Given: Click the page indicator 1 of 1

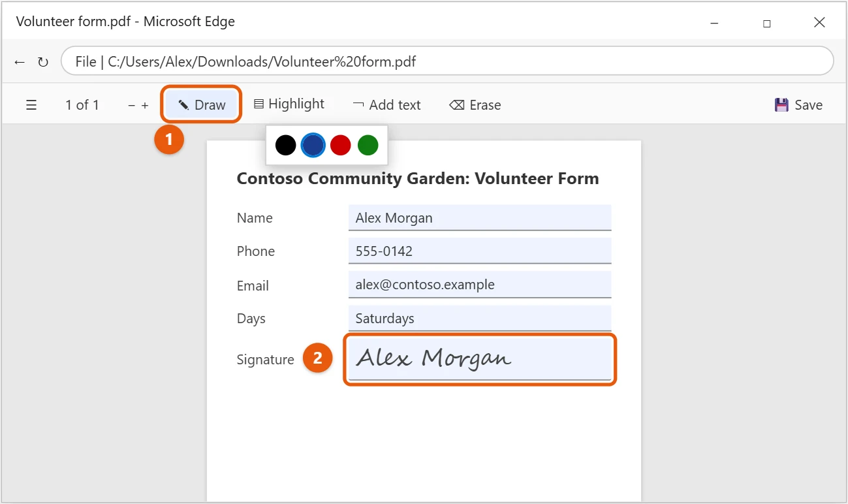Looking at the screenshot, I should tap(82, 105).
